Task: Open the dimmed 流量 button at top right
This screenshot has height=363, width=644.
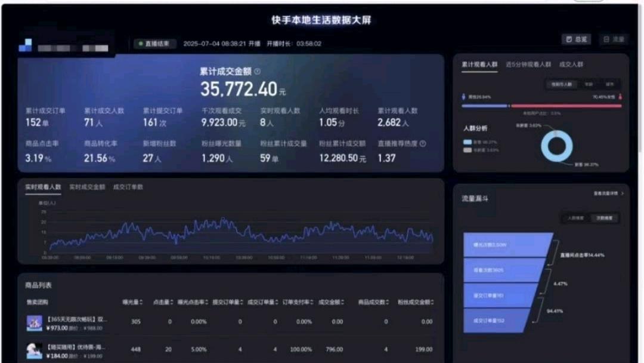Action: pos(613,39)
